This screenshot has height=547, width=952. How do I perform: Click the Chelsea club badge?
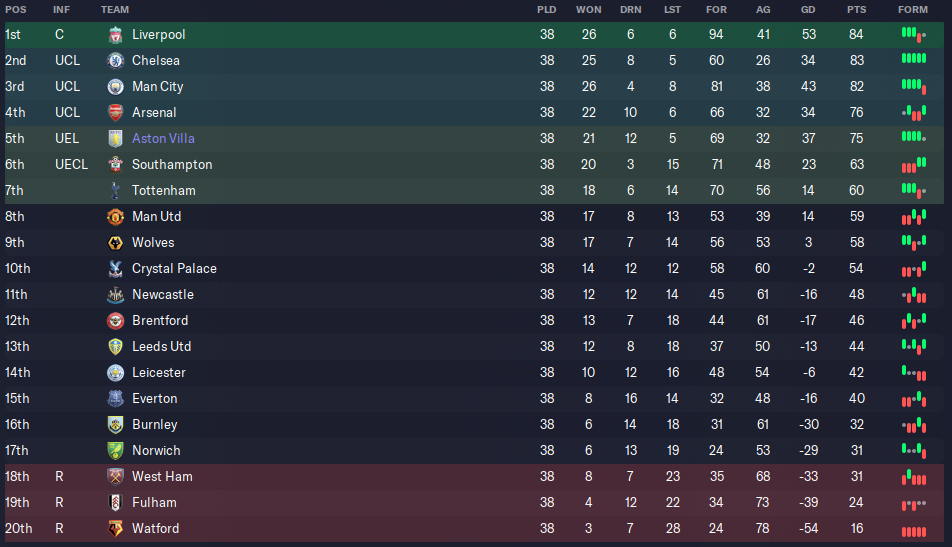point(115,61)
